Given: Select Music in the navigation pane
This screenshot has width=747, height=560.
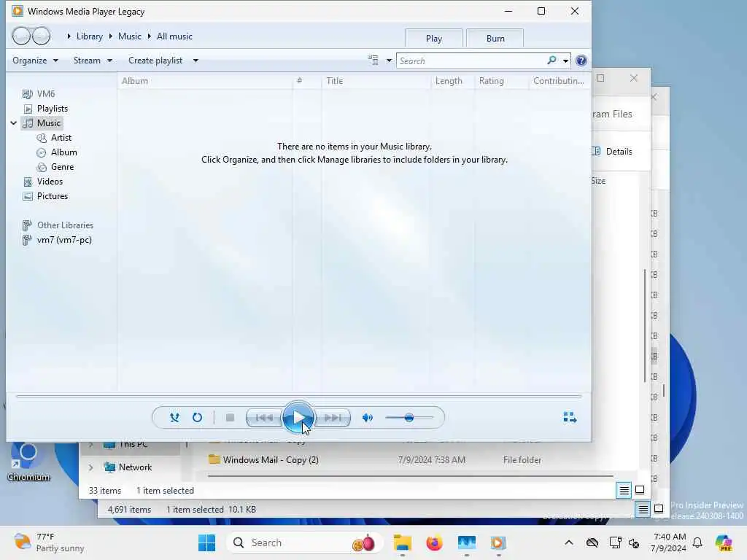Looking at the screenshot, I should [42, 122].
